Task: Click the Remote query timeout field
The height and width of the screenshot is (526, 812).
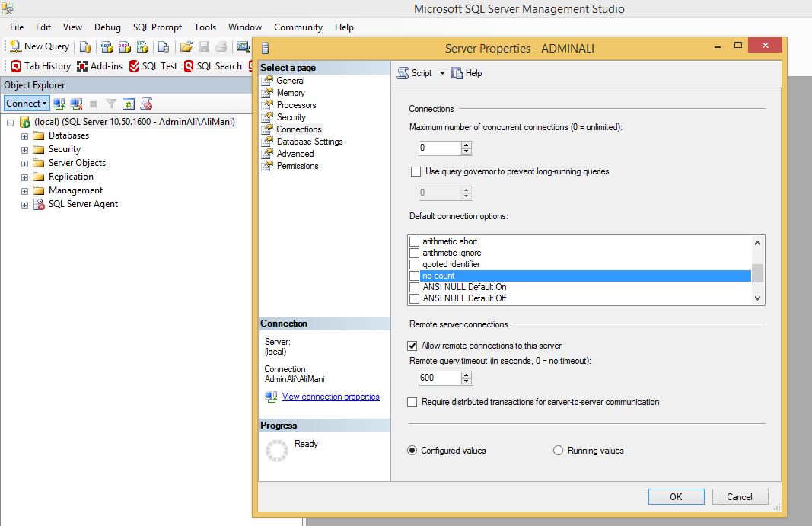Action: click(x=440, y=378)
